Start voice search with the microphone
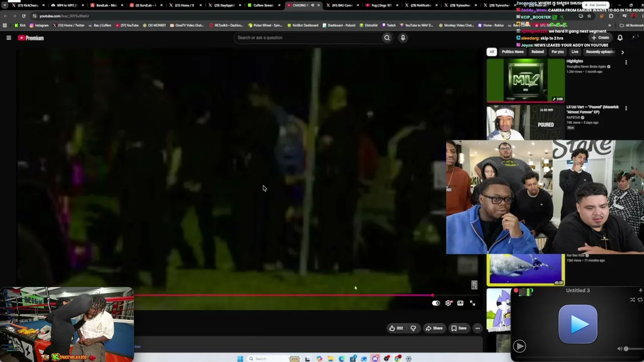Image resolution: width=644 pixels, height=362 pixels. pos(403,38)
